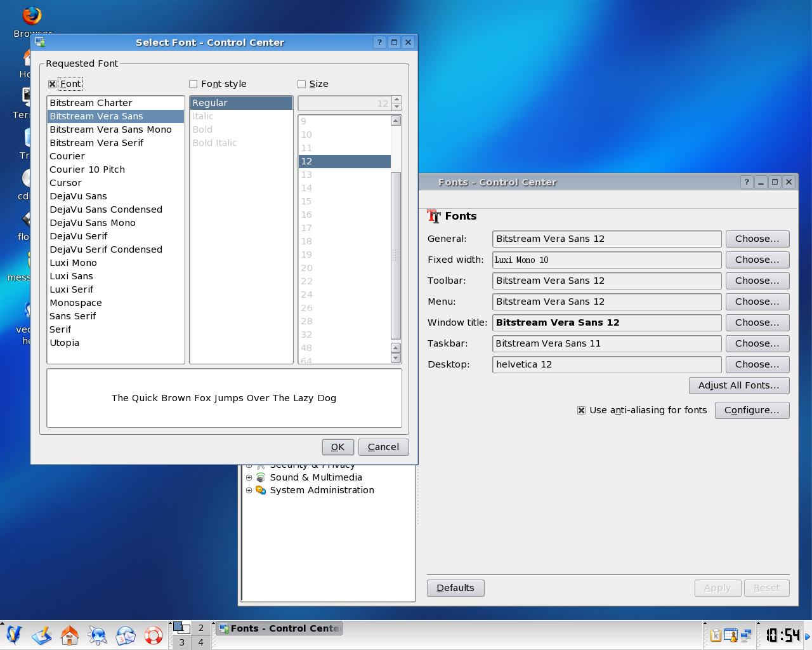Switch to virtual desktop 1 in pager

182,628
